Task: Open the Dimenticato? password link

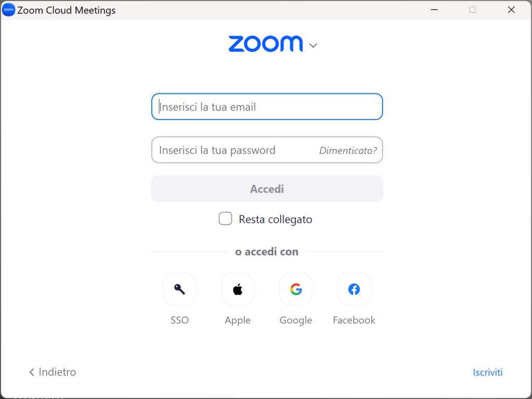Action: click(348, 151)
